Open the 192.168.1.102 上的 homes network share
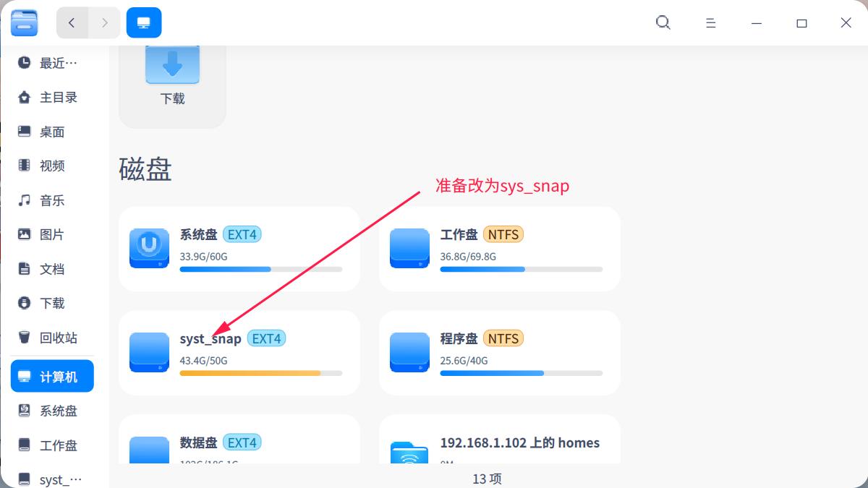The width and height of the screenshot is (868, 488). (499, 443)
